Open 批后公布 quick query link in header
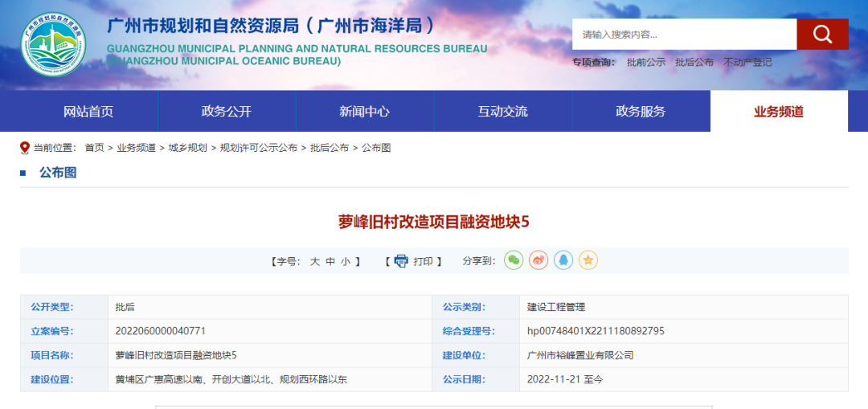This screenshot has height=409, width=868. [x=694, y=63]
